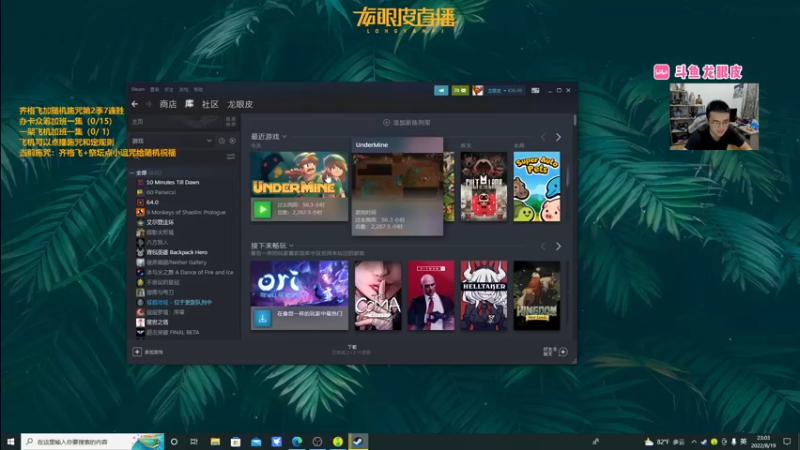800x450 pixels.
Task: Open the 龙眼皮 profile tab
Action: click(240, 104)
